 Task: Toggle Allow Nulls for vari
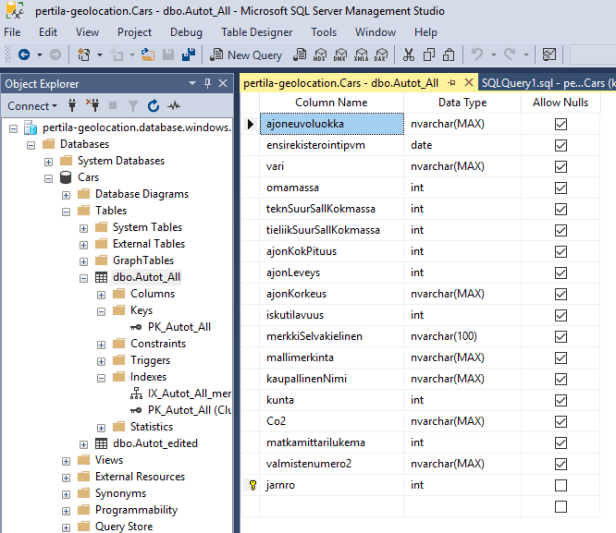click(x=561, y=167)
